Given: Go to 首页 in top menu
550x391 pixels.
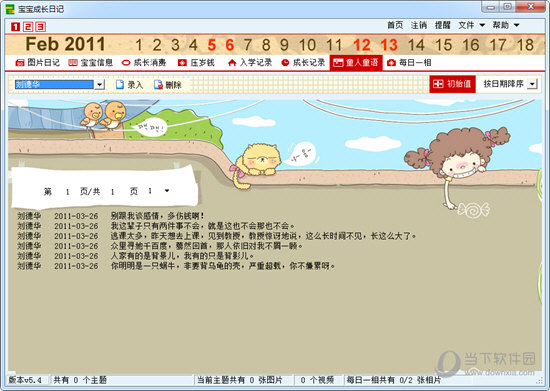Looking at the screenshot, I should point(395,25).
